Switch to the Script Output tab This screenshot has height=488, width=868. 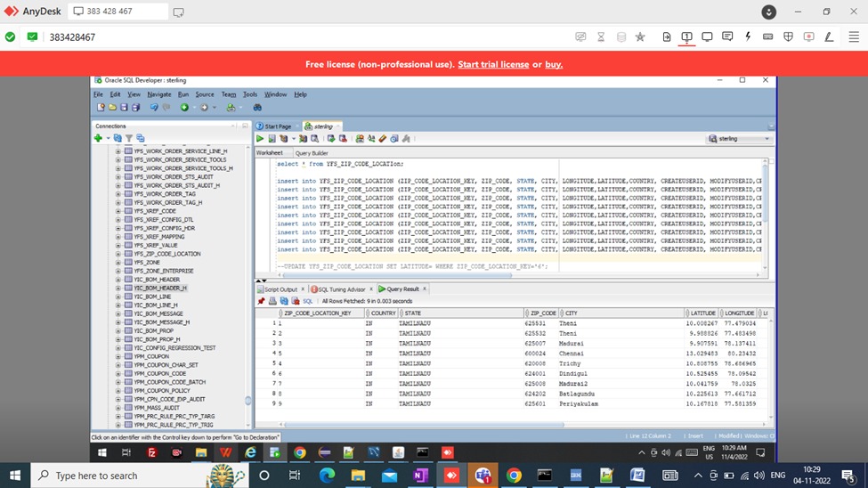pyautogui.click(x=280, y=289)
